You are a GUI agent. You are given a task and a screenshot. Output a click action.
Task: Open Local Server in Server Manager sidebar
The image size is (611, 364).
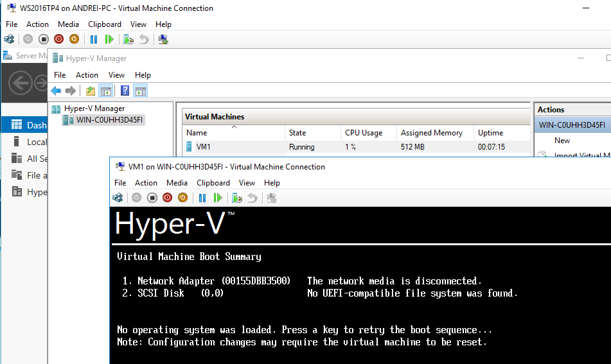pos(24,142)
